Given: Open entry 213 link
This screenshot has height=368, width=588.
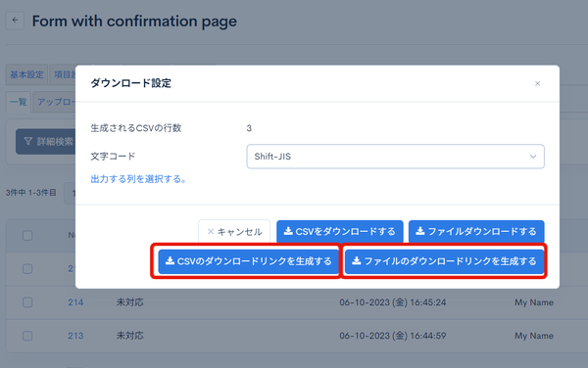Looking at the screenshot, I should coord(75,336).
